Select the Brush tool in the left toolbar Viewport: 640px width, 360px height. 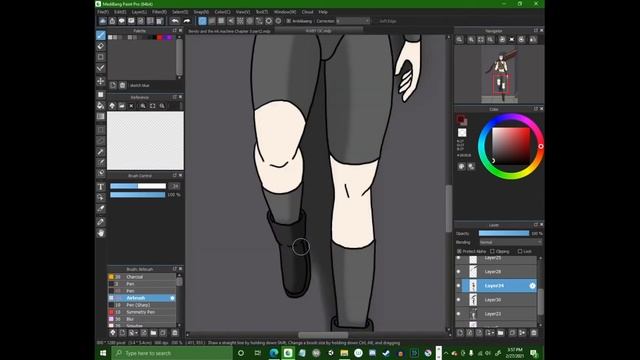101,36
